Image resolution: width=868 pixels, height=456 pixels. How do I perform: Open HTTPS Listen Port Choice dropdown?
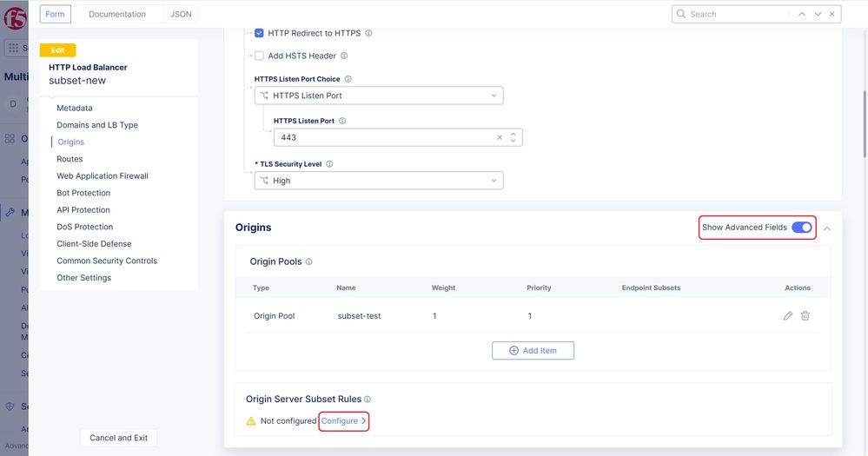pyautogui.click(x=379, y=96)
